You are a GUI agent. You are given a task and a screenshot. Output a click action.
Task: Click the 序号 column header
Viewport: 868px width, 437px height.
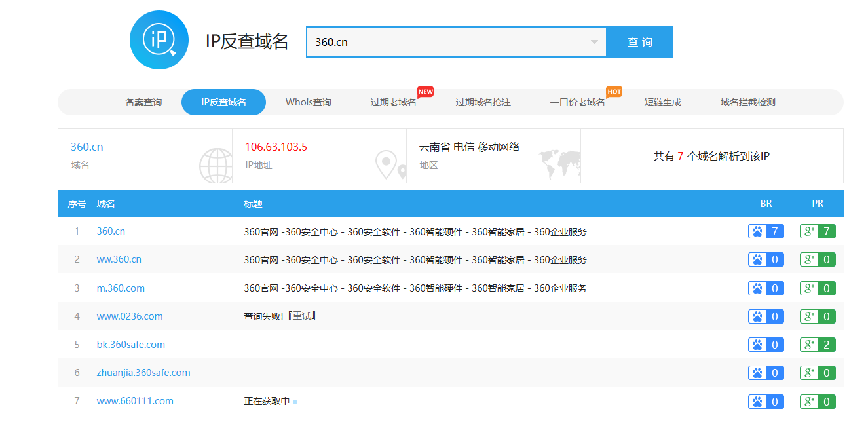point(77,204)
